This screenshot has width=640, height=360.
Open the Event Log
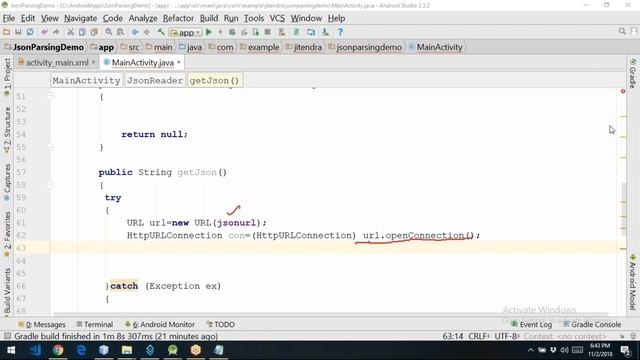[x=531, y=324]
